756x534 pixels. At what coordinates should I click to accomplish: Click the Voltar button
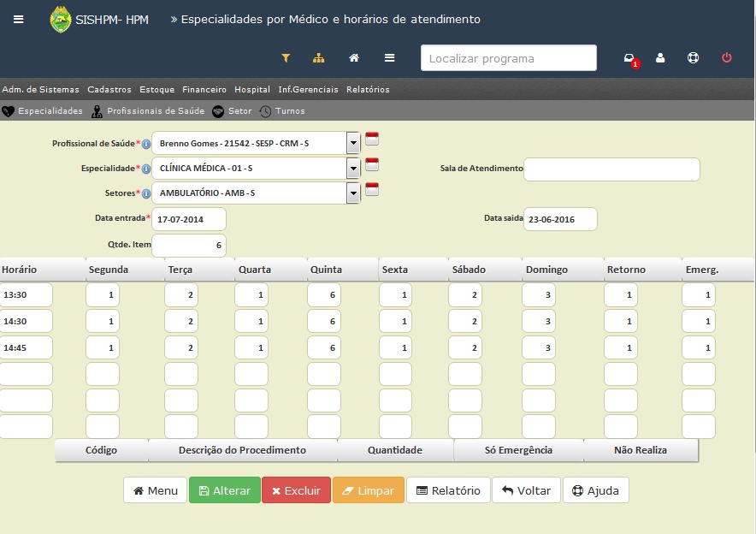(x=527, y=490)
